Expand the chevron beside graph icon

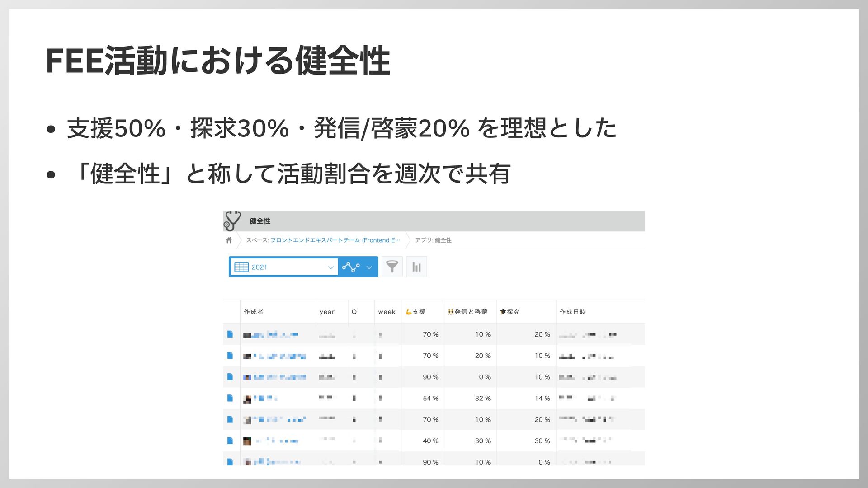[x=369, y=267]
